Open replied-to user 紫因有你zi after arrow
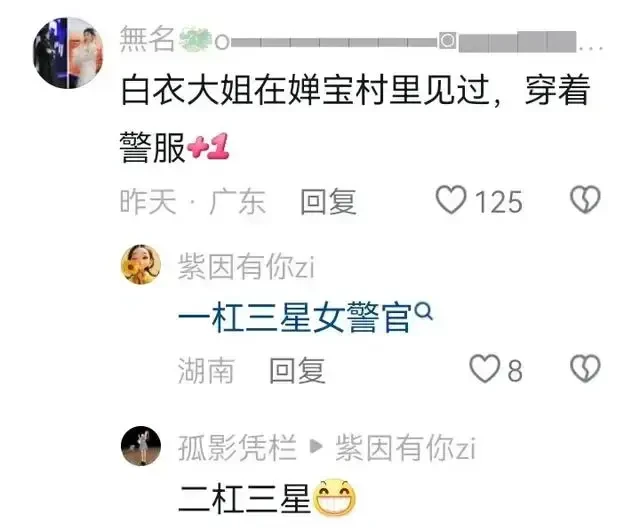Screen dimensions: 640x531 click(405, 448)
